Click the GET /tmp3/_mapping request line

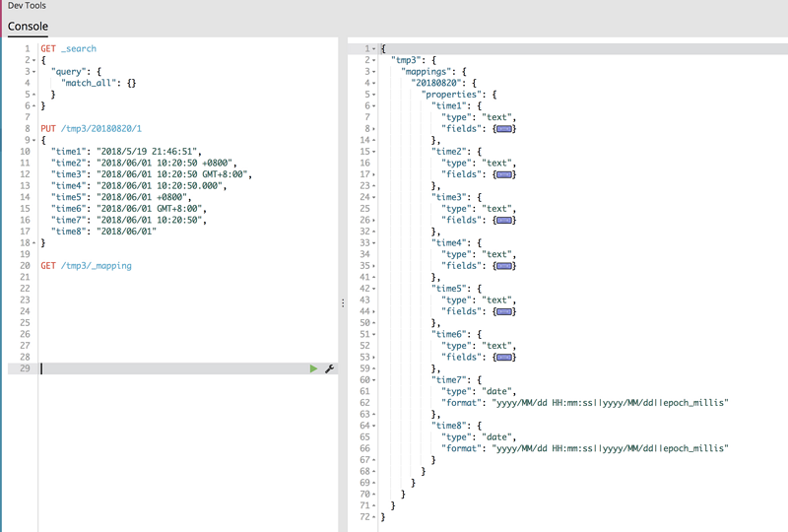click(x=86, y=266)
